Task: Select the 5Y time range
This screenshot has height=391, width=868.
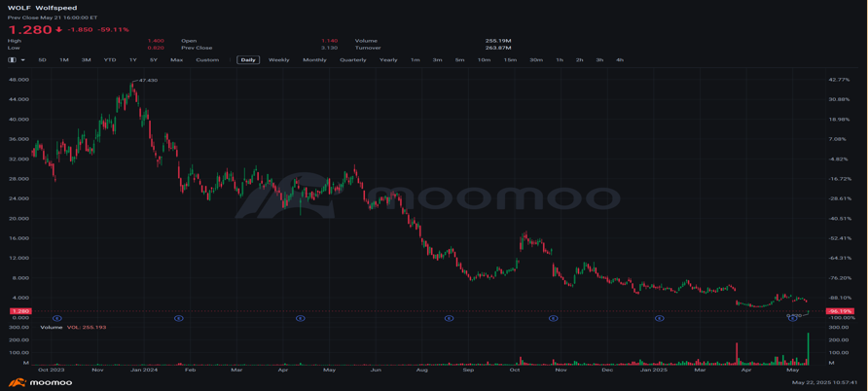Action: tap(154, 59)
